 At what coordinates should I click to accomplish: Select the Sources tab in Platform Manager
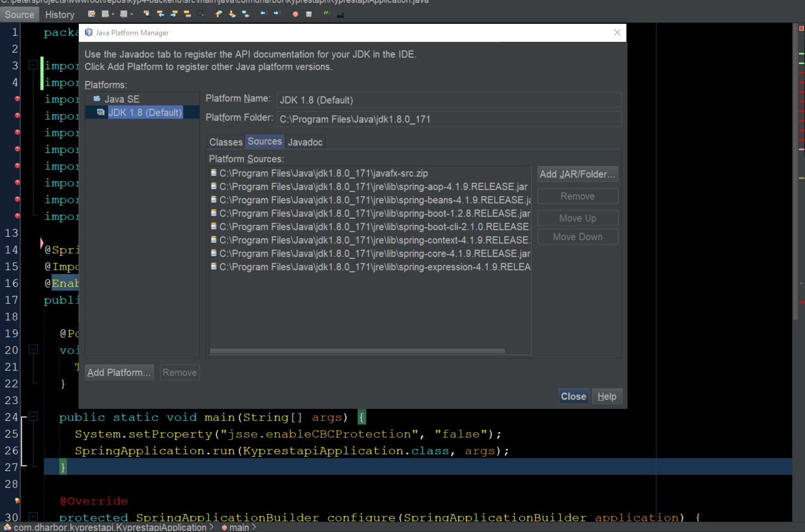[x=265, y=142]
